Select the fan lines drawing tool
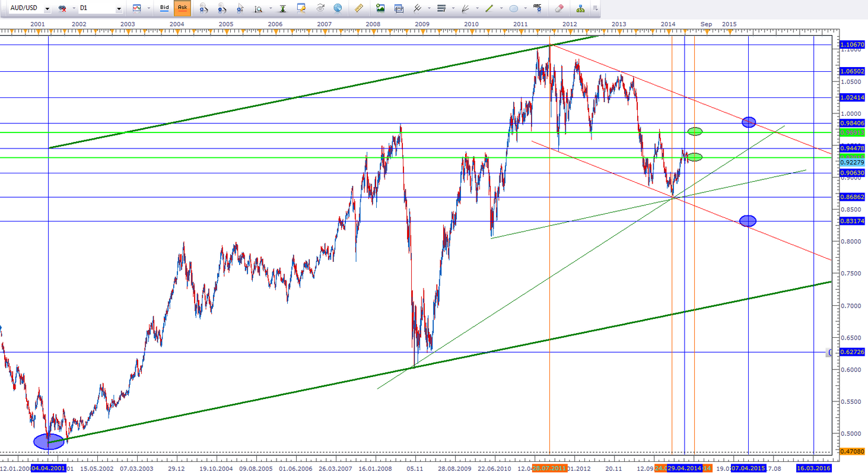 465,9
